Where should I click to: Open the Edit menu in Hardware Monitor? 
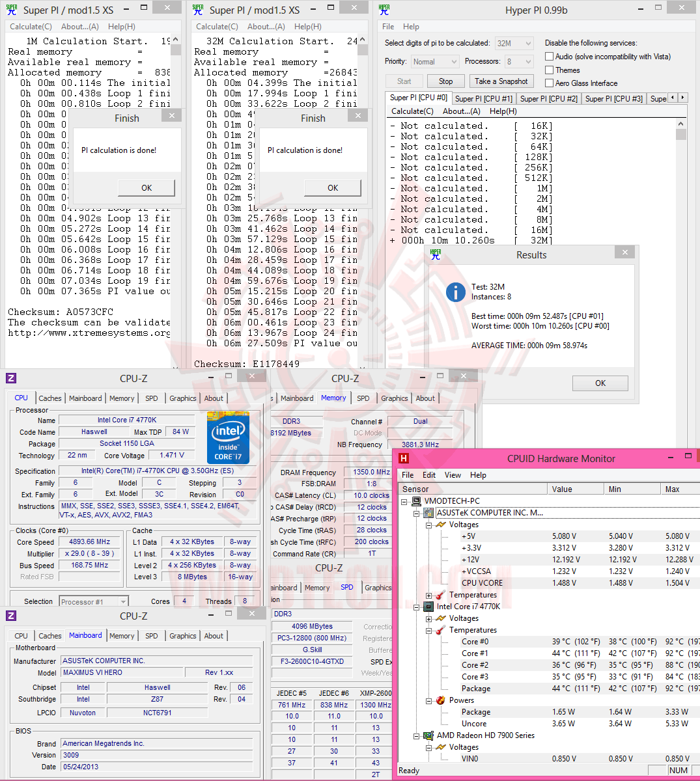[429, 475]
